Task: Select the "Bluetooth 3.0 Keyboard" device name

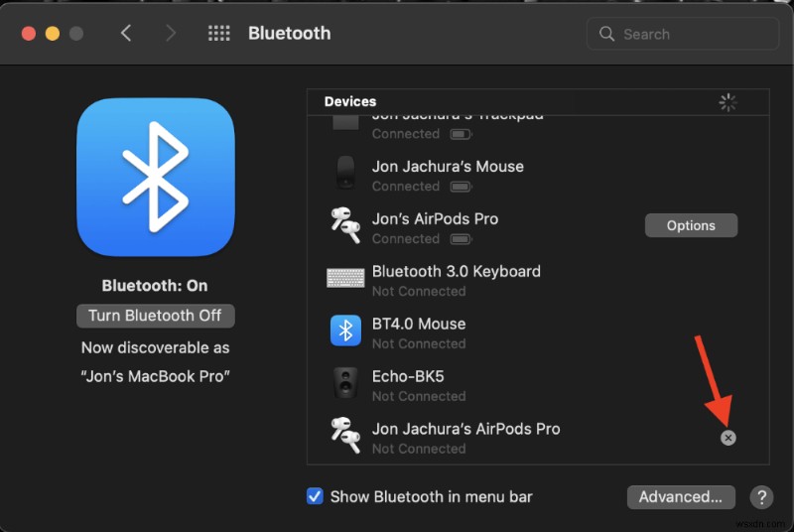Action: tap(457, 272)
